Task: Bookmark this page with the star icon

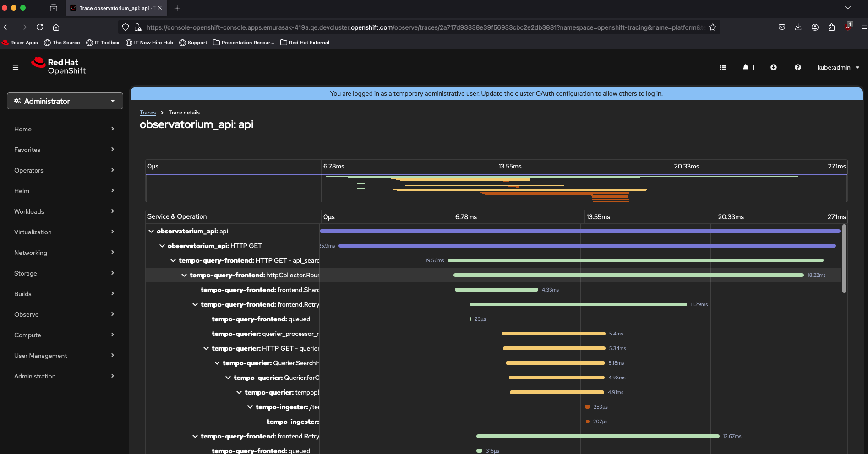Action: (x=713, y=27)
